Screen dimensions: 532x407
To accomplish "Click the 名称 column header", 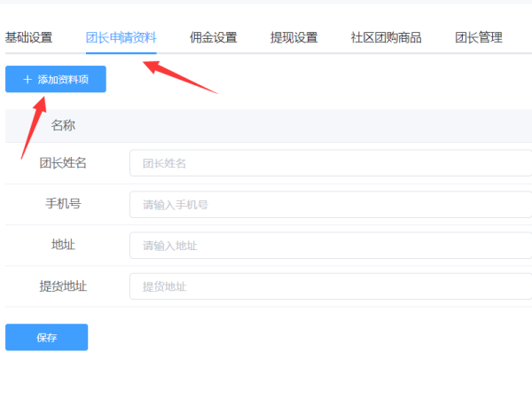I will (63, 126).
